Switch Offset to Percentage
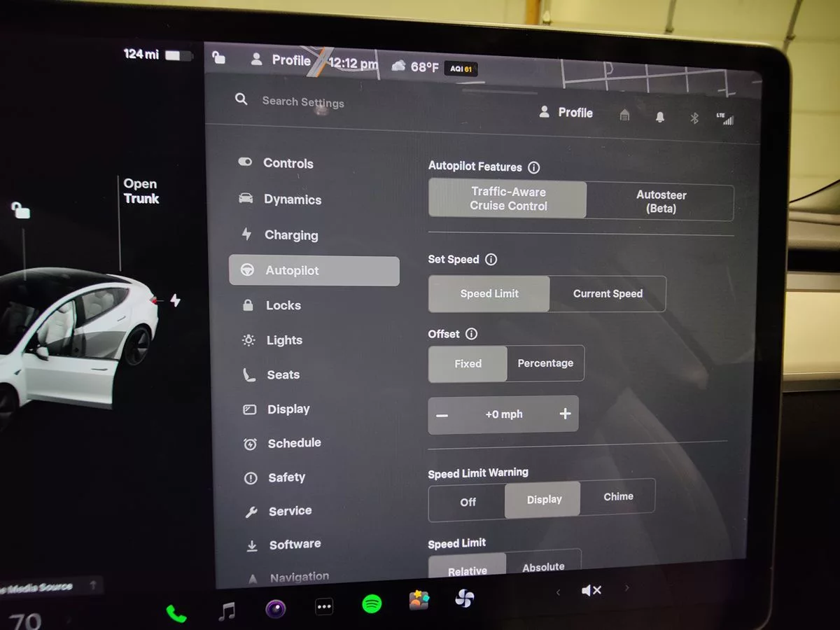840x630 pixels. 545,363
